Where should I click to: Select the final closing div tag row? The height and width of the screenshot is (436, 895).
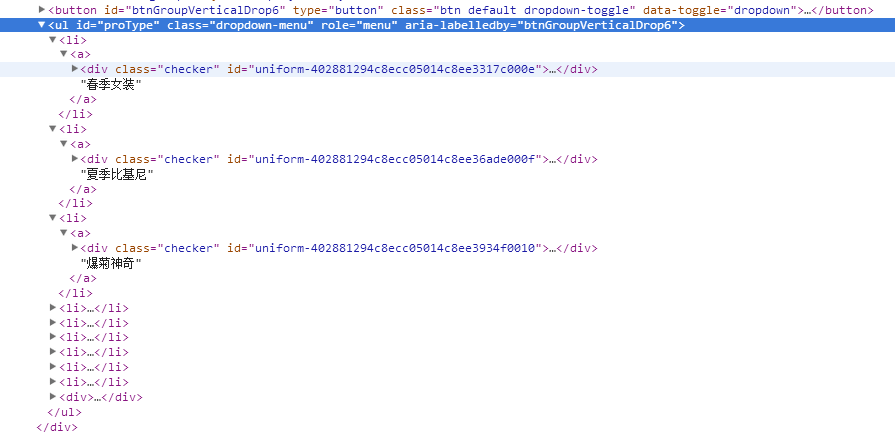click(x=57, y=427)
